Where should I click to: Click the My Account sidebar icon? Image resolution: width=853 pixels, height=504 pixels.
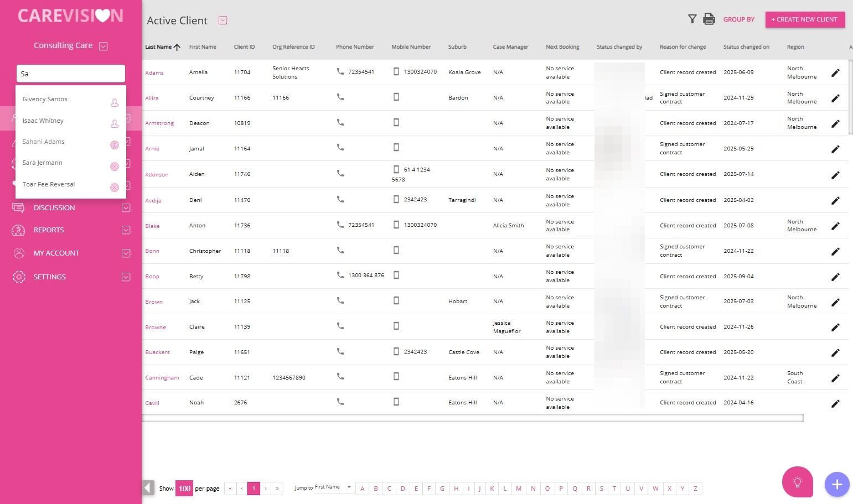19,253
